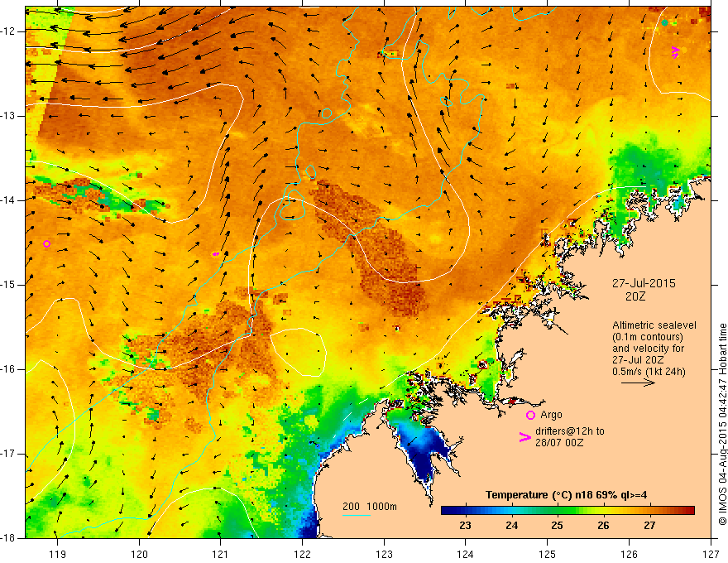728x563 pixels.
Task: Click latitude axis label -18
Action: [x=8, y=538]
